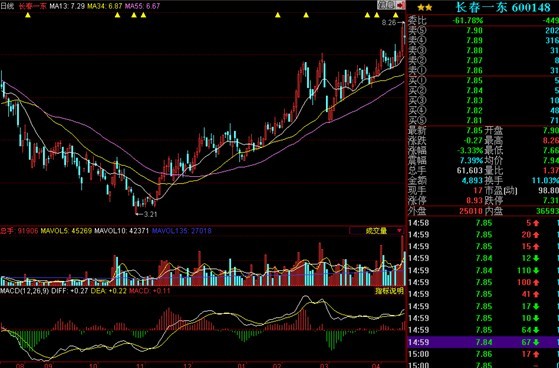Click the 金额 4,893 turnover value

click(472, 180)
